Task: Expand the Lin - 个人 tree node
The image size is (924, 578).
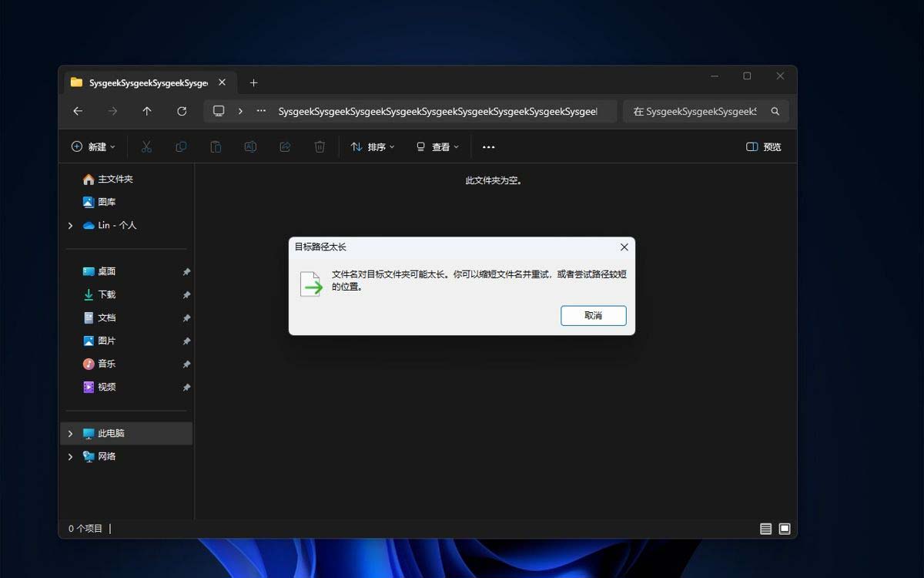Action: pyautogui.click(x=70, y=225)
